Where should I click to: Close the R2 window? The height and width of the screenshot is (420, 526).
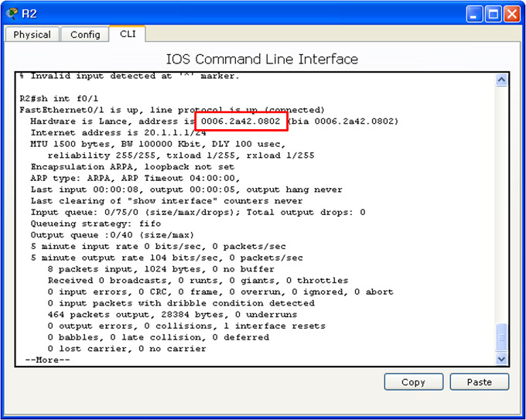(512, 15)
